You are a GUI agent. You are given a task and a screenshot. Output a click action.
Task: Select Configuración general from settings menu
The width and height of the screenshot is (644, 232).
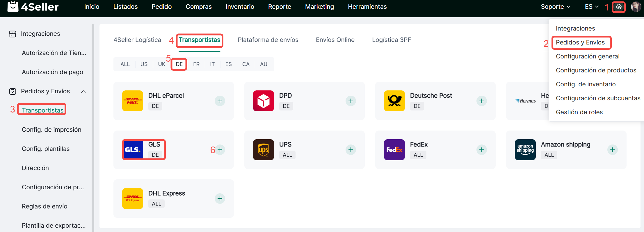click(x=588, y=56)
